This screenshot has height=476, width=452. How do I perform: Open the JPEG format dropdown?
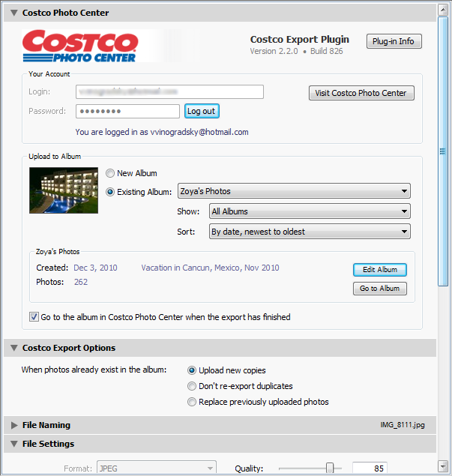pos(157,468)
